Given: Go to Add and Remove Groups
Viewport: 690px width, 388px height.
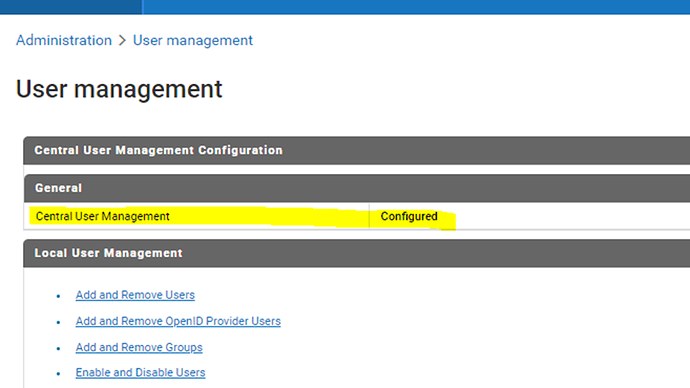Looking at the screenshot, I should [x=139, y=348].
